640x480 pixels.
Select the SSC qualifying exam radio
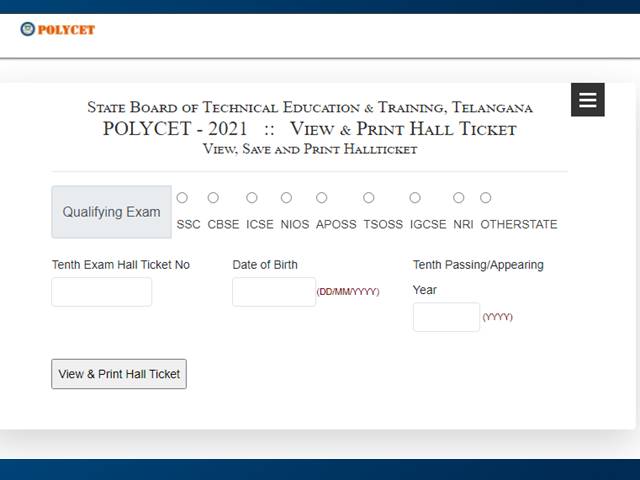click(x=182, y=198)
